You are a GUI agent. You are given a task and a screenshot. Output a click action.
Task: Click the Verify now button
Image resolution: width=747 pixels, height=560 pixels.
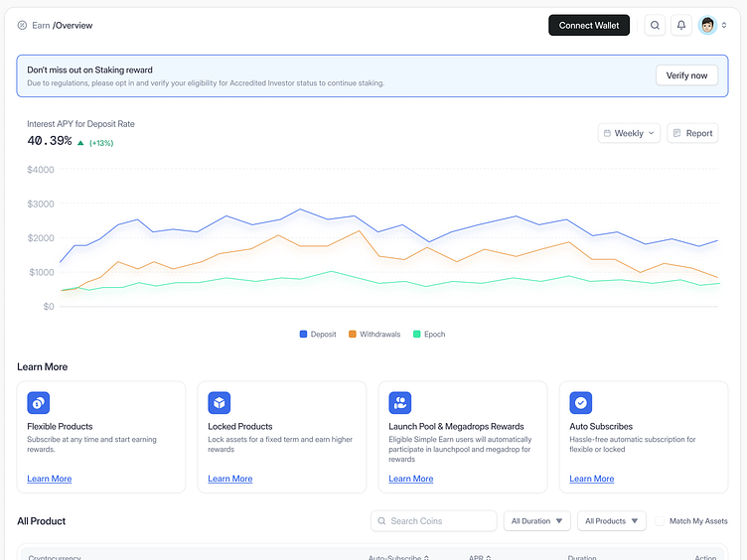point(686,75)
